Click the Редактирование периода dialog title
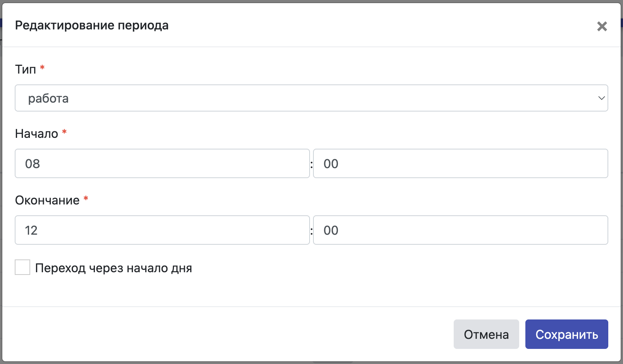Image resolution: width=623 pixels, height=364 pixels. (92, 26)
